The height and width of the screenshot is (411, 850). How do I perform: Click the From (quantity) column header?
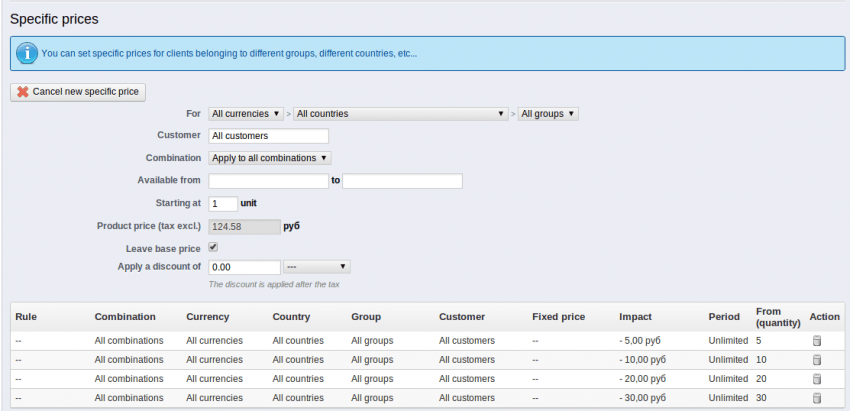[778, 317]
